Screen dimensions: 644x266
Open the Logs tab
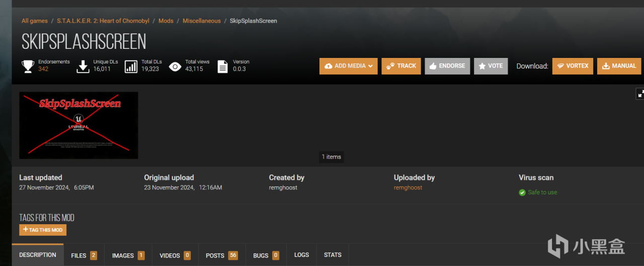pos(301,255)
